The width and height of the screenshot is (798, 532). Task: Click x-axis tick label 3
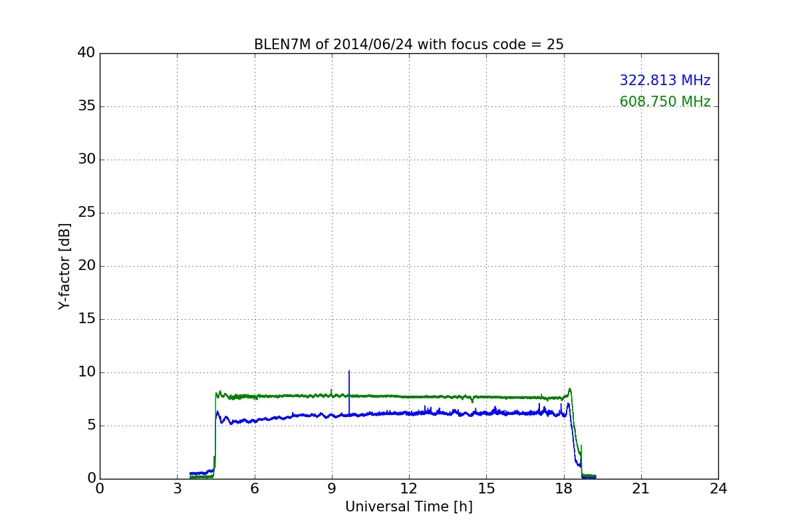(177, 489)
